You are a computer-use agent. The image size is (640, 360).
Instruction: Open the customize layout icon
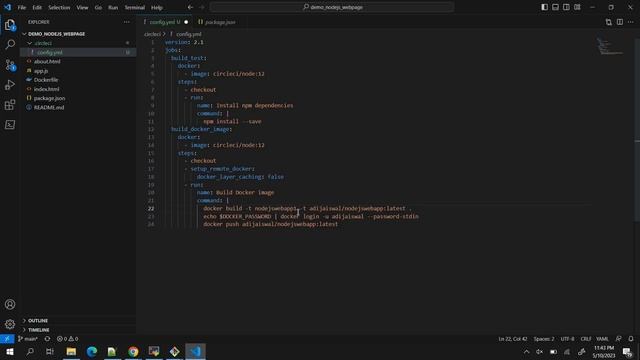pyautogui.click(x=577, y=7)
